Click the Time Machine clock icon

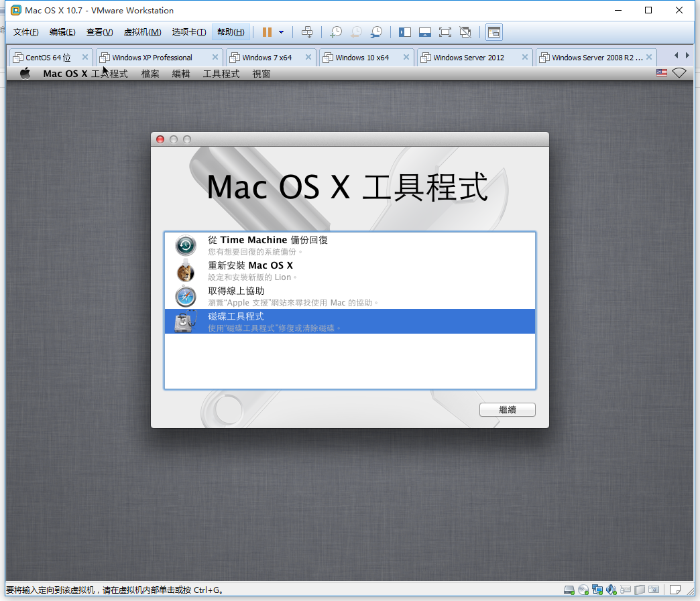(x=186, y=245)
